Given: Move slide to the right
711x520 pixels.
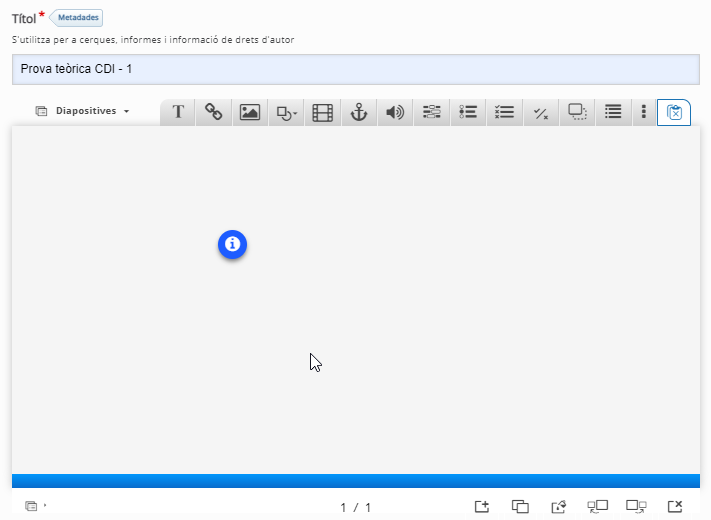Looking at the screenshot, I should coord(636,506).
